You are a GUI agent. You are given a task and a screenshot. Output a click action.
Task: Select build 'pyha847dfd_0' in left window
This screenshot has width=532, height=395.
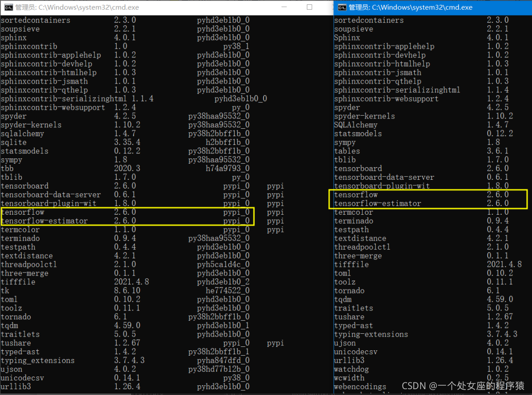(x=223, y=361)
